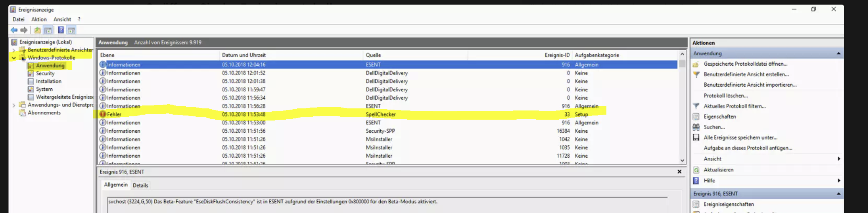Click Alle Ereignisse speichern unter...

(741, 138)
